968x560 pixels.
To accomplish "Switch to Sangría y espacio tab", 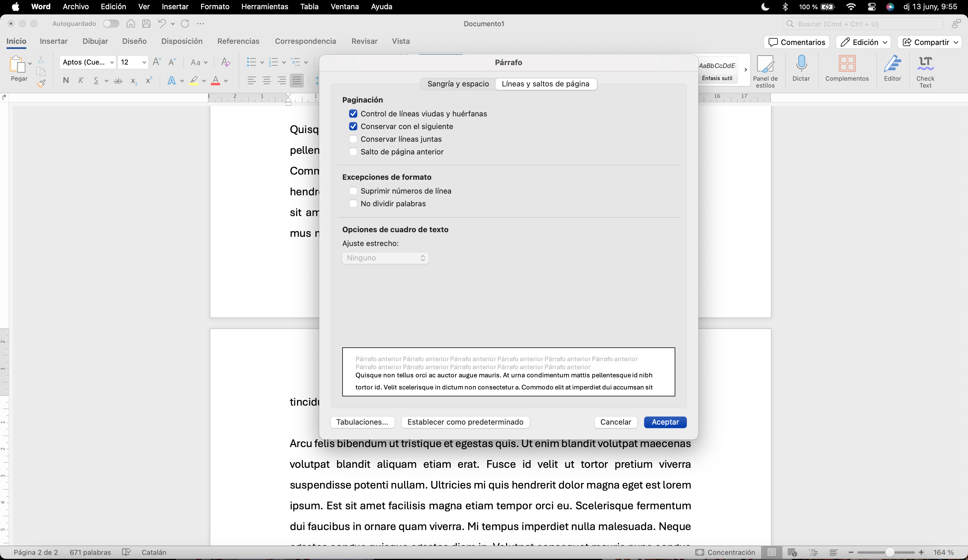I will coord(458,84).
